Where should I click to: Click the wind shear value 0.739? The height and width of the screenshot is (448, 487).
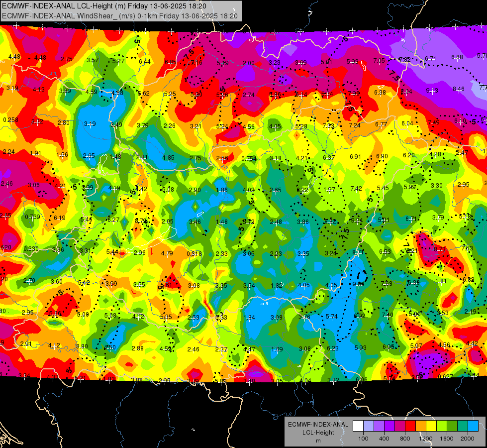pyautogui.click(x=32, y=217)
